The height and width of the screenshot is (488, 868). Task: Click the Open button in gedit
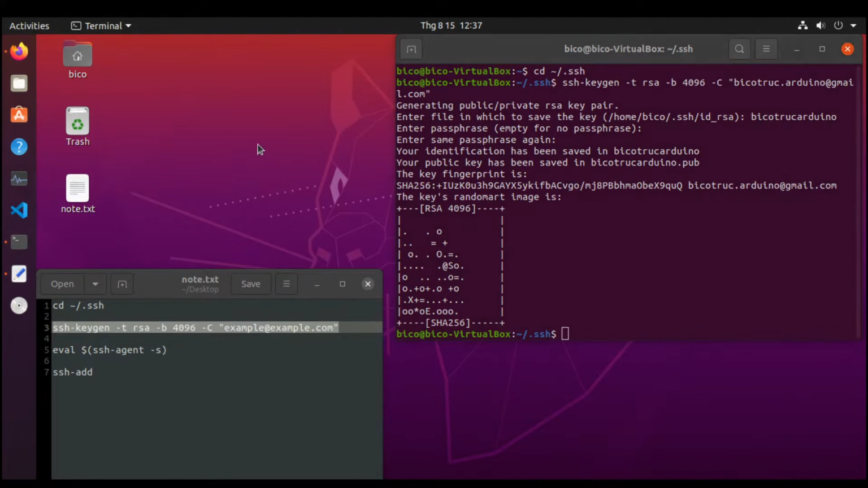pyautogui.click(x=62, y=284)
